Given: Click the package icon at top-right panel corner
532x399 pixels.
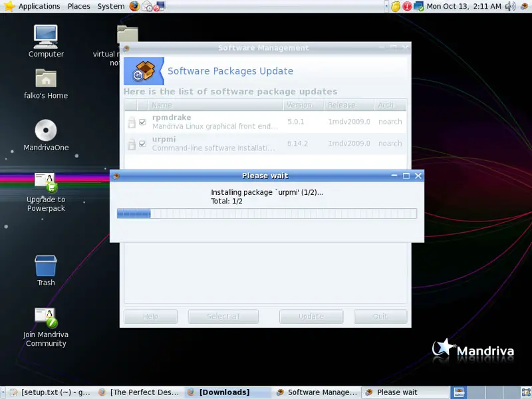Looking at the screenshot, I should [x=525, y=6].
